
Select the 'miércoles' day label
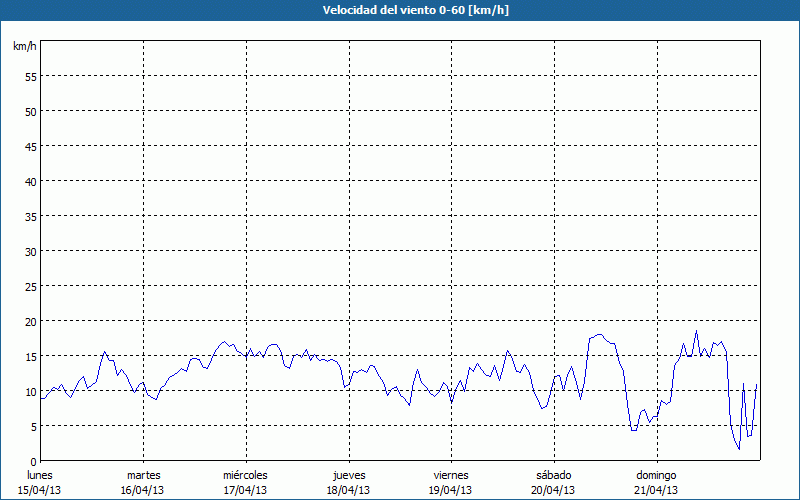click(x=245, y=475)
